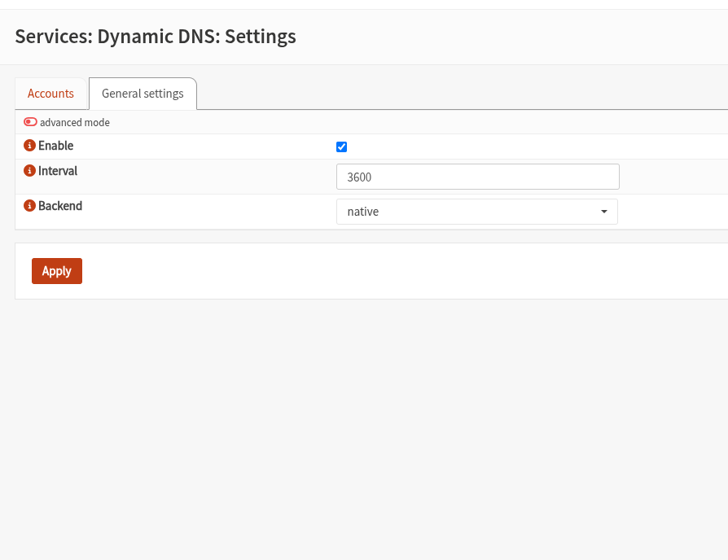Image resolution: width=728 pixels, height=560 pixels.
Task: Select the General settings tab
Action: coord(143,94)
